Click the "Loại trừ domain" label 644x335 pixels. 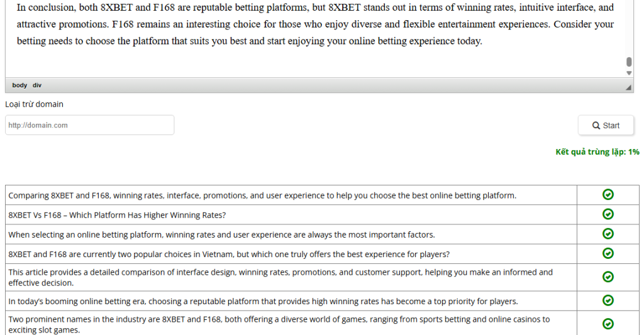pos(34,104)
